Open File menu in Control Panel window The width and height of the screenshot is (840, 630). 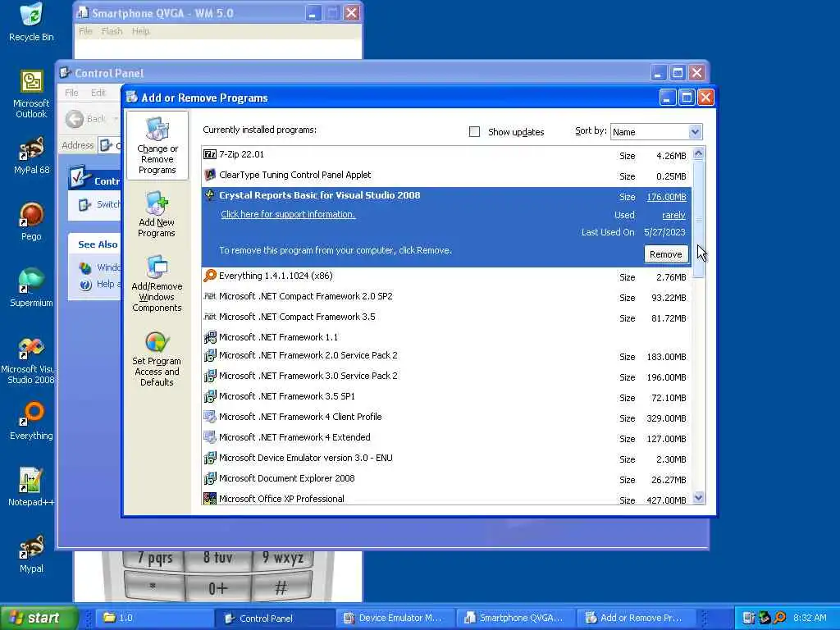[x=71, y=93]
